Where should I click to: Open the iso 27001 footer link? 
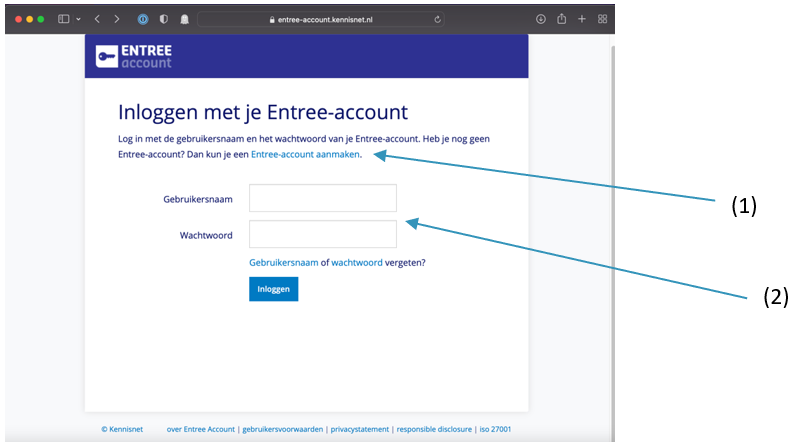coord(495,429)
